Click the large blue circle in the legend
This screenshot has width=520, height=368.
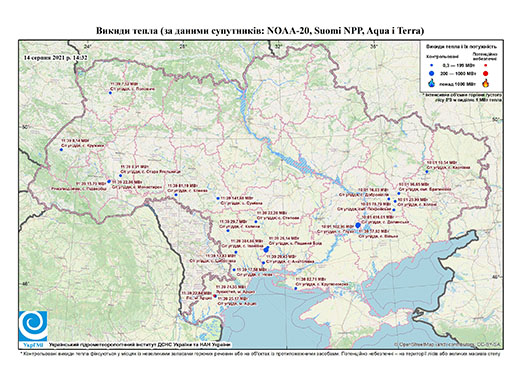click(x=432, y=73)
